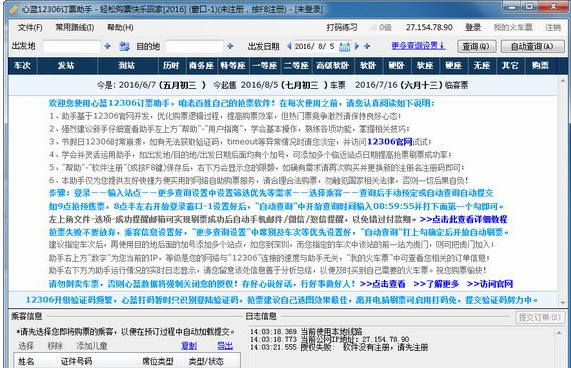Click the 导出 link in passenger panel
The height and width of the screenshot is (368, 571).
point(225,345)
